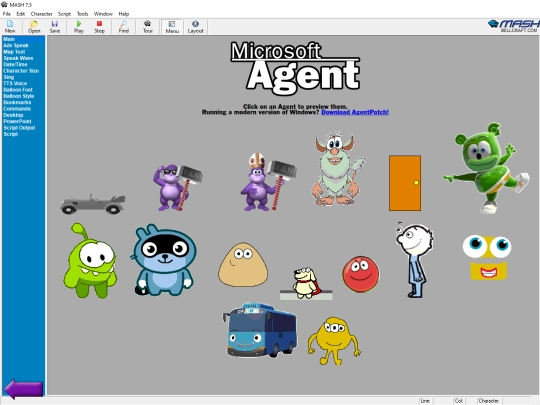Select Speak Wave in sidebar
Image resolution: width=540 pixels, height=405 pixels.
(18, 58)
